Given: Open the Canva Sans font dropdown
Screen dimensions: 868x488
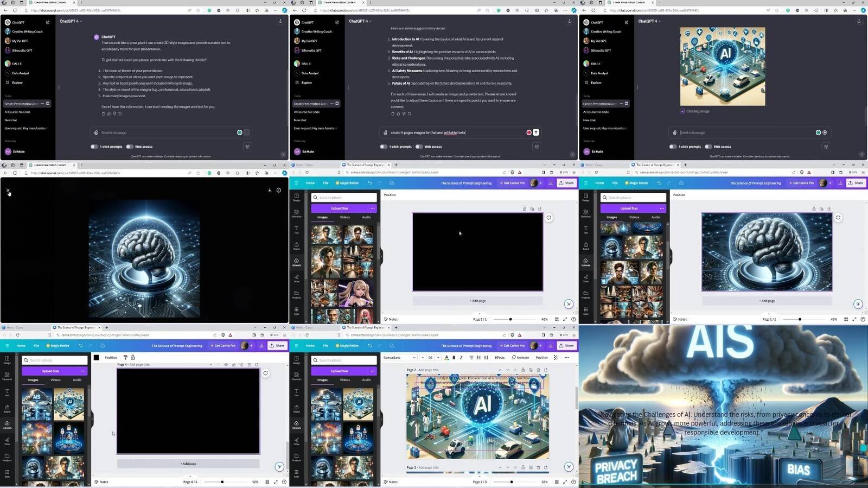Looking at the screenshot, I should coord(399,358).
